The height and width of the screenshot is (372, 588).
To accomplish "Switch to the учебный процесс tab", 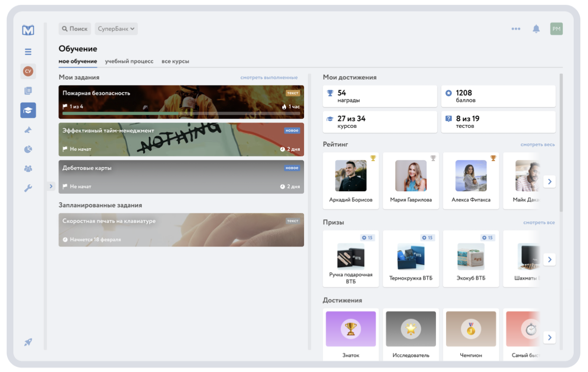I will pyautogui.click(x=129, y=62).
